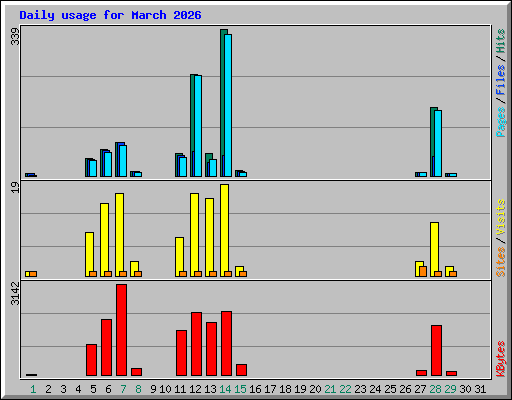The image size is (512, 400).
Task: Click the 'Visits' legend label
Action: click(x=501, y=217)
